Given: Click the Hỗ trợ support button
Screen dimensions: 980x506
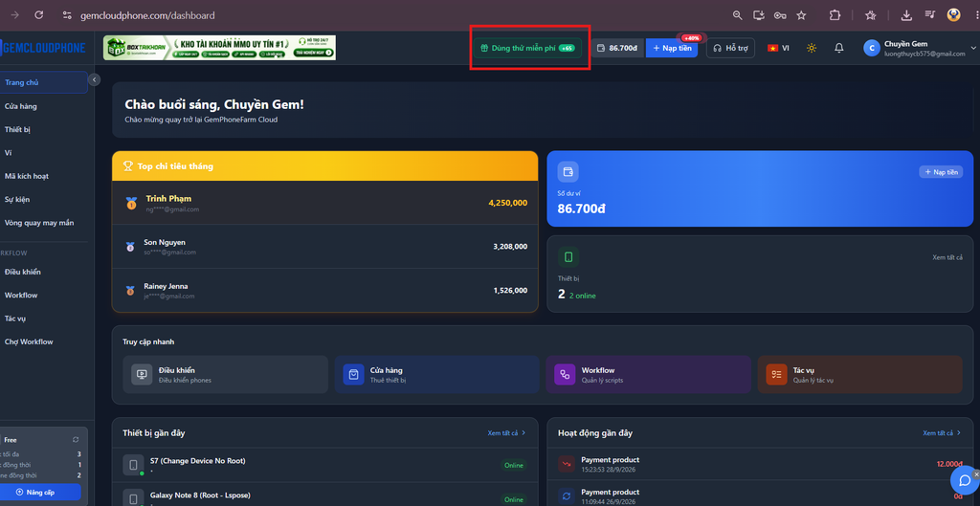Looking at the screenshot, I should point(730,48).
